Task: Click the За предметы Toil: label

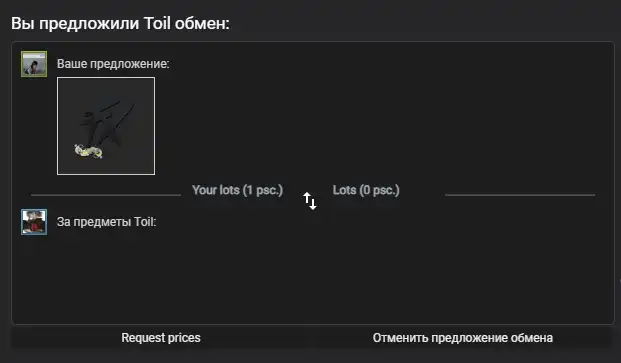Action: click(x=107, y=222)
